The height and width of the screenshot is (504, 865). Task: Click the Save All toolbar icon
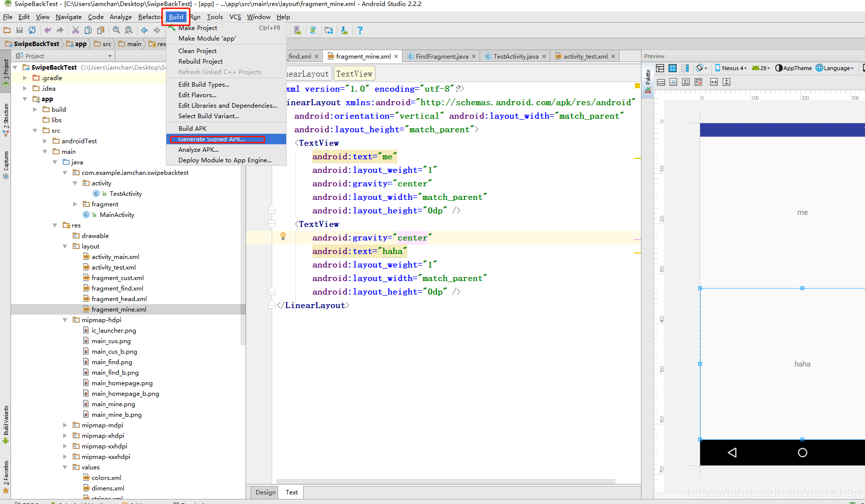[20, 30]
